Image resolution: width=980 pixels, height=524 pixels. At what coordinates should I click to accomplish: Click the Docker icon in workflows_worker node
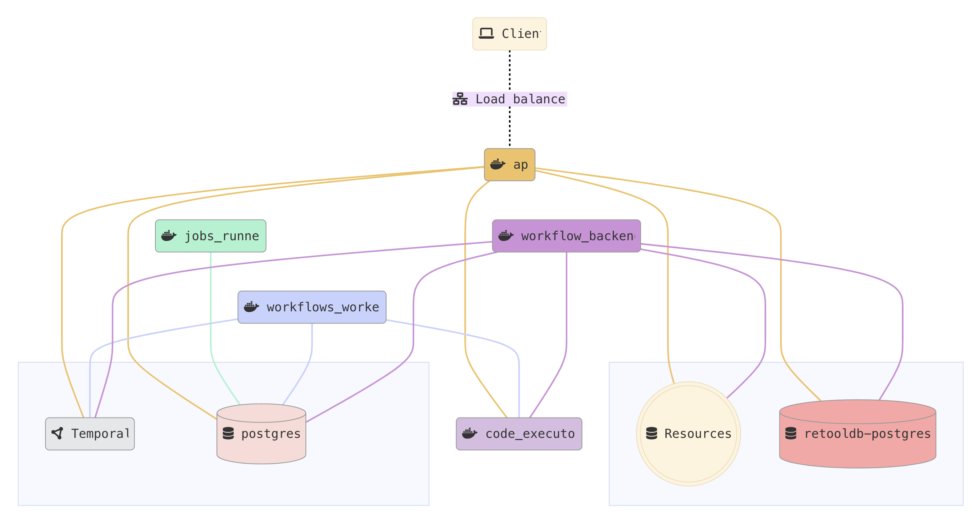pos(251,307)
